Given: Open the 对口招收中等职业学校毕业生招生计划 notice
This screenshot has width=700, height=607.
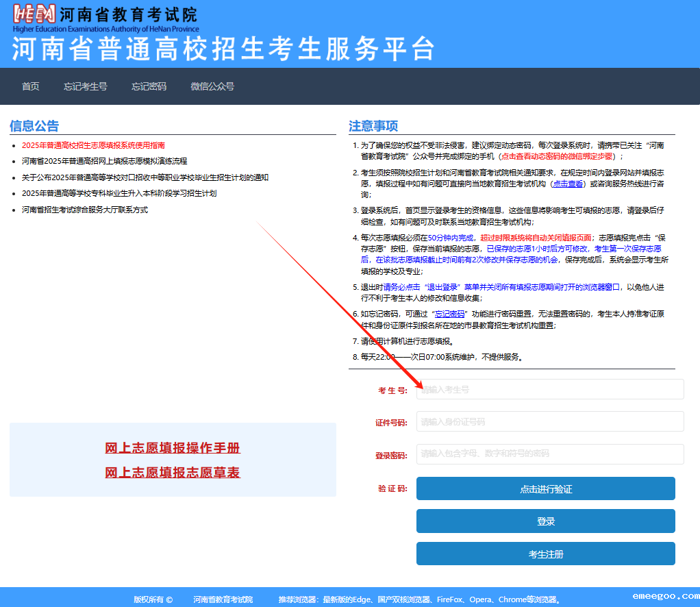Looking at the screenshot, I should [145, 177].
